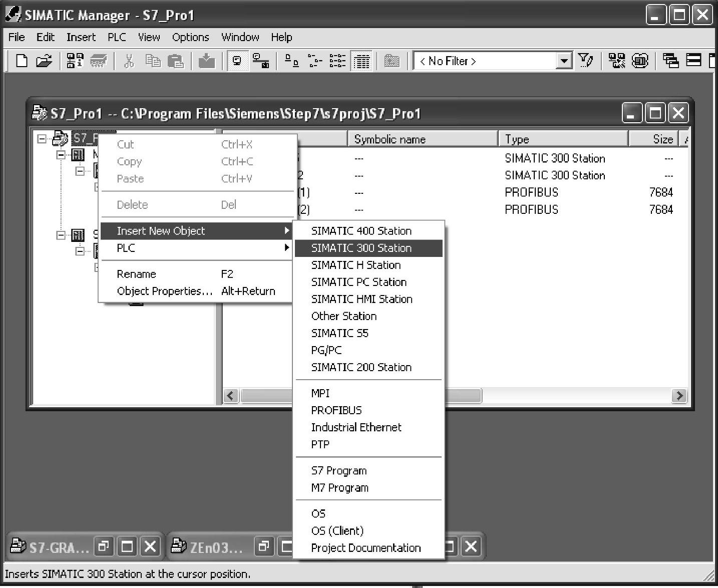Switch to Large Icons view
Image resolution: width=718 pixels, height=588 pixels.
pyautogui.click(x=291, y=61)
